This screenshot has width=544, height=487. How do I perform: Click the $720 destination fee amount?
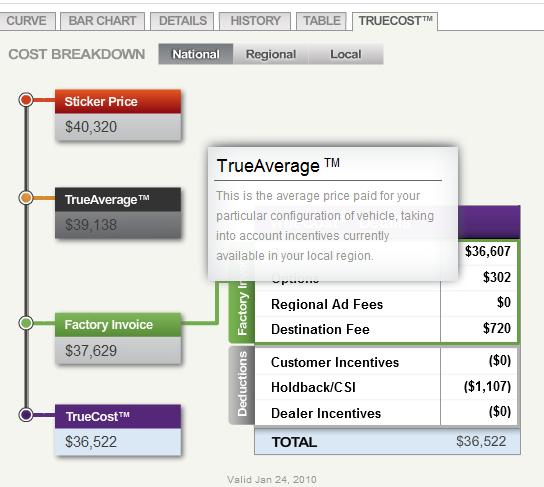[x=496, y=328]
